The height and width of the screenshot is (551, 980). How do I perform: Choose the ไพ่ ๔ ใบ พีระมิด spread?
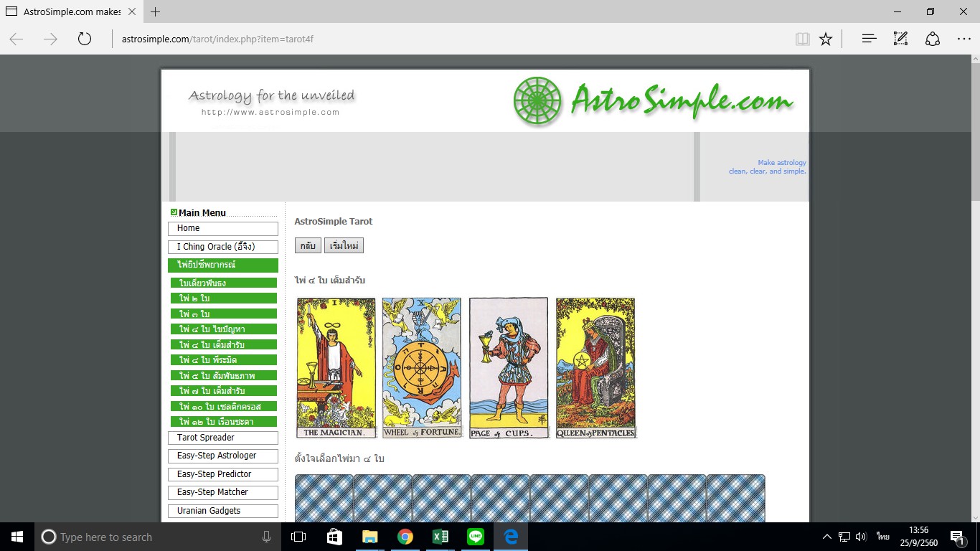[x=224, y=359]
